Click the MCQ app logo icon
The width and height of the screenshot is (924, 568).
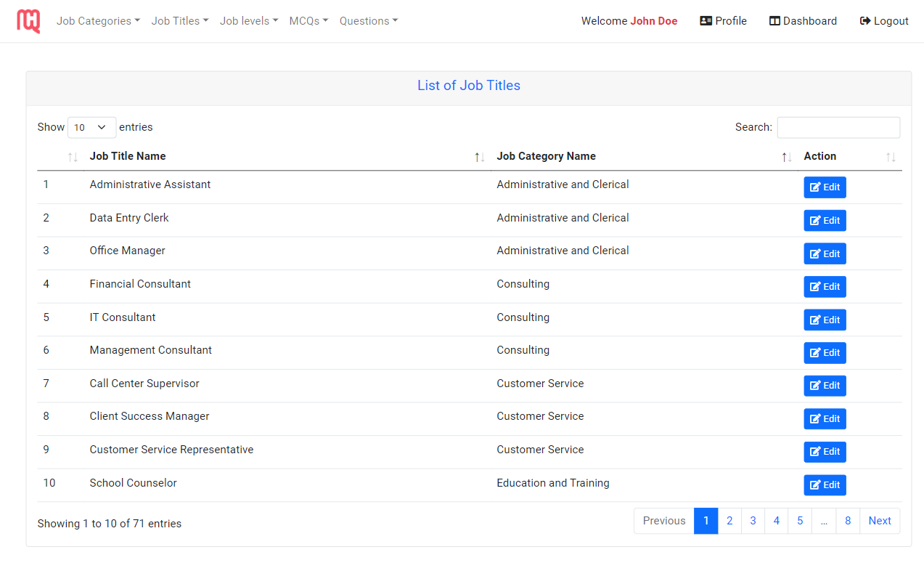[x=28, y=20]
